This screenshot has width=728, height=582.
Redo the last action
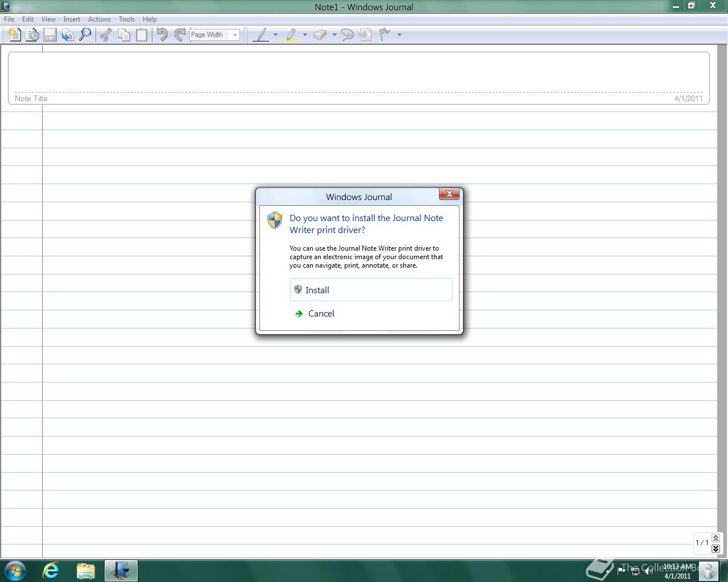[180, 35]
